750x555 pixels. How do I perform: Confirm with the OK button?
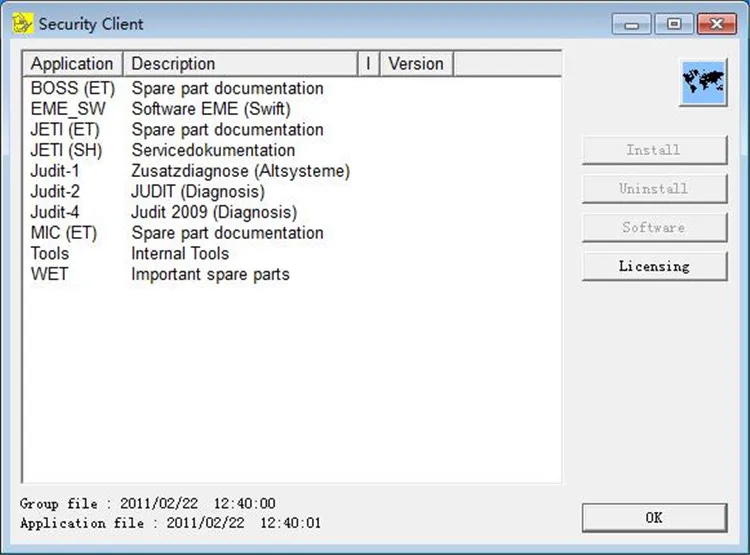(654, 517)
